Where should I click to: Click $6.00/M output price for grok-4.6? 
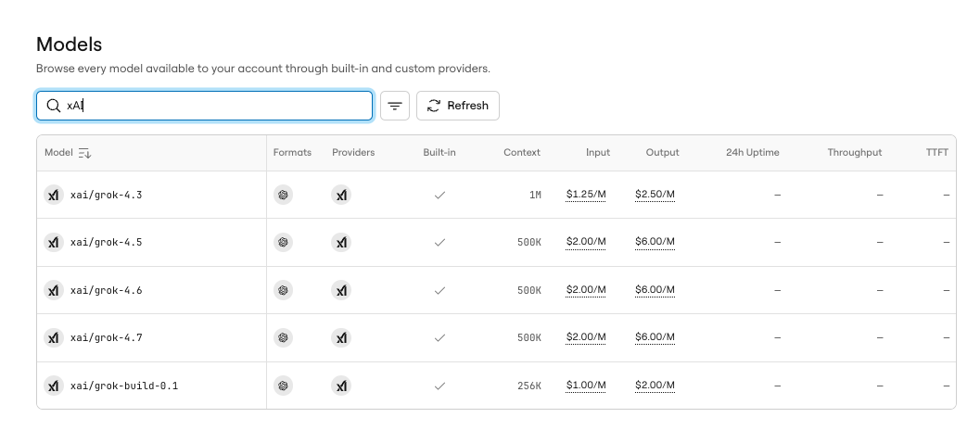(655, 289)
